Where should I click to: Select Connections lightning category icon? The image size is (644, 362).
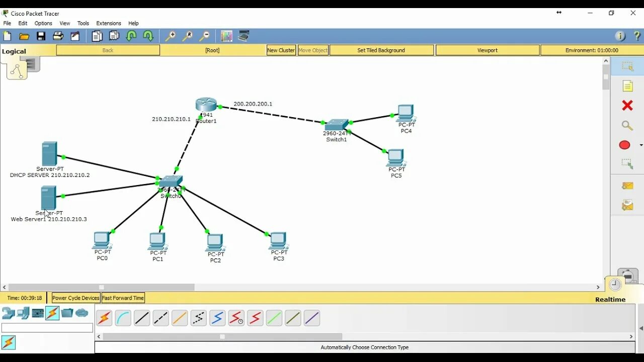coord(52,313)
